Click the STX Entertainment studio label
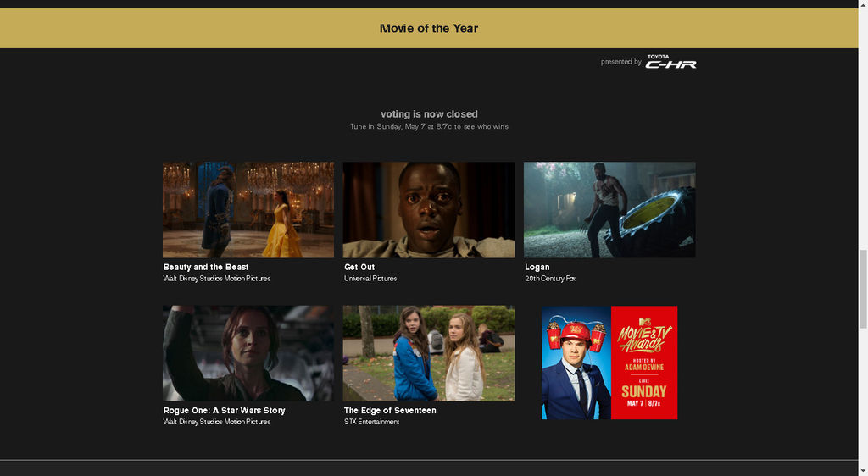 371,422
